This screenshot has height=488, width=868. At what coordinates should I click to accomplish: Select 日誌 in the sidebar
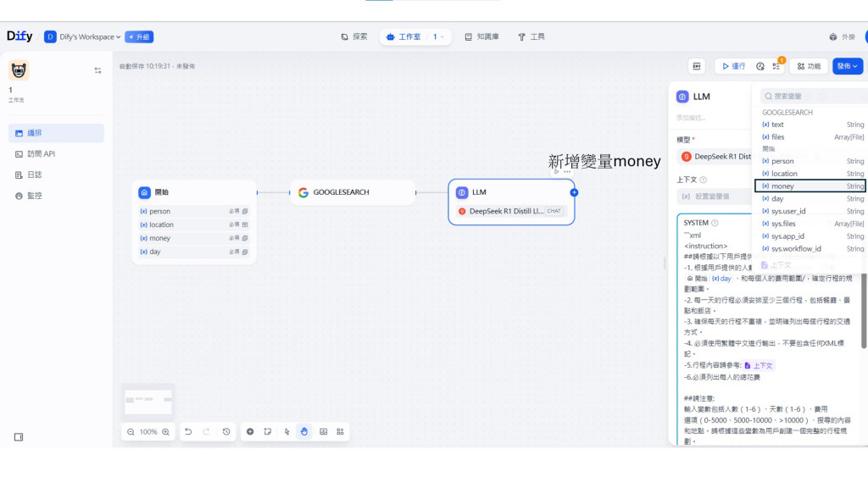[x=56, y=175]
